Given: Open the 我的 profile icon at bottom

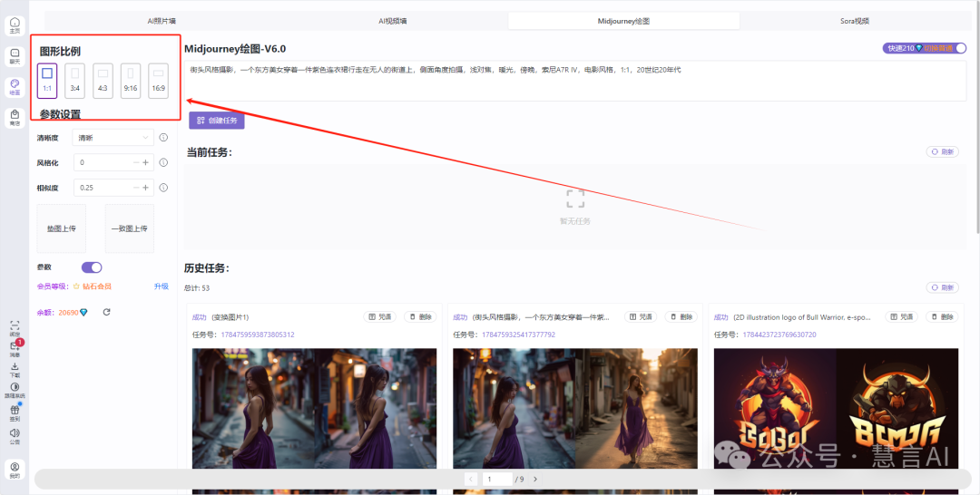Looking at the screenshot, I should click(15, 469).
